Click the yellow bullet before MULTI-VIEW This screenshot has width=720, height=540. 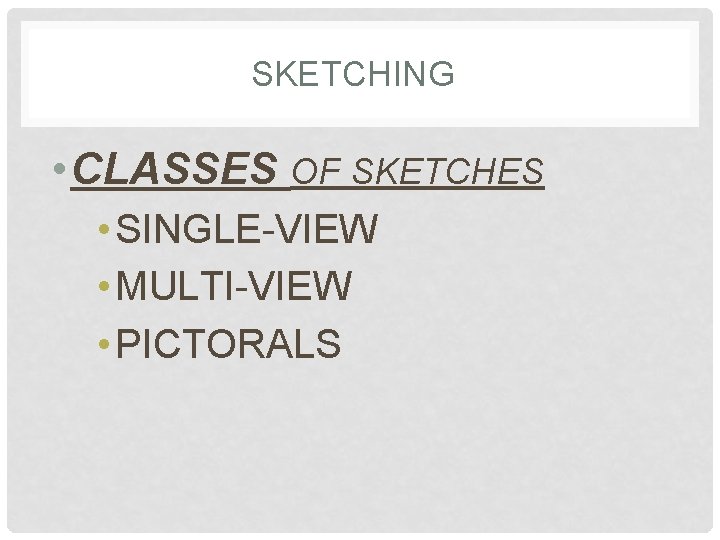click(104, 286)
